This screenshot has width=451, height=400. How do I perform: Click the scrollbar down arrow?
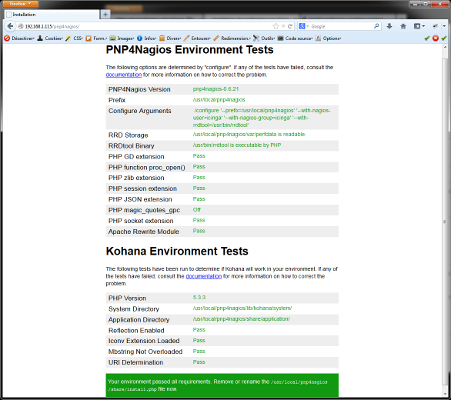point(445,394)
